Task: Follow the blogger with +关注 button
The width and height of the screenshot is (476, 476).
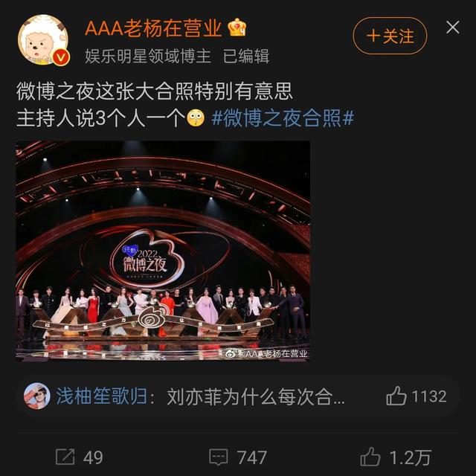Action: click(390, 36)
